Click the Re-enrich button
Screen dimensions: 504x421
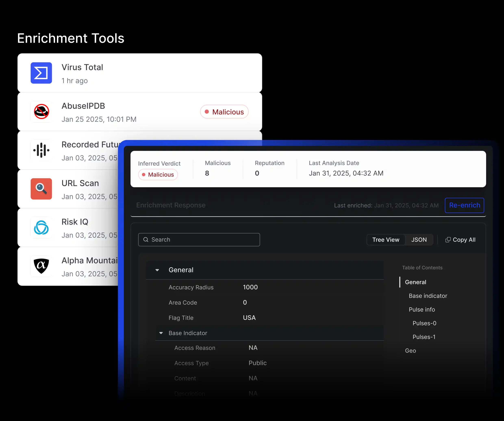(464, 205)
